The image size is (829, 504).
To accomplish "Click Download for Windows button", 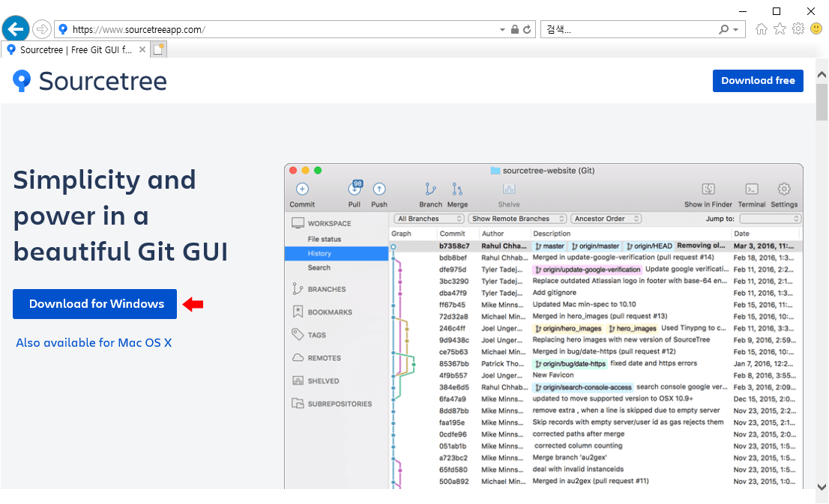I will pos(94,304).
